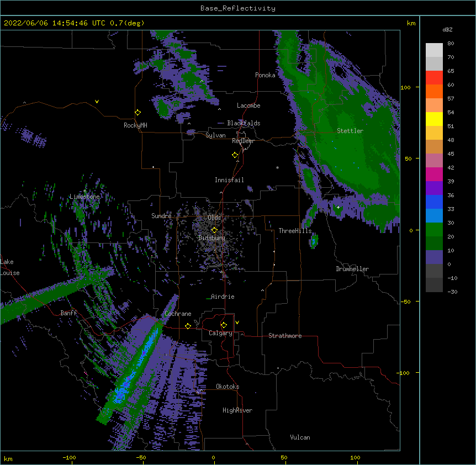
Task: Click the RedDeer city label
Action: click(243, 141)
